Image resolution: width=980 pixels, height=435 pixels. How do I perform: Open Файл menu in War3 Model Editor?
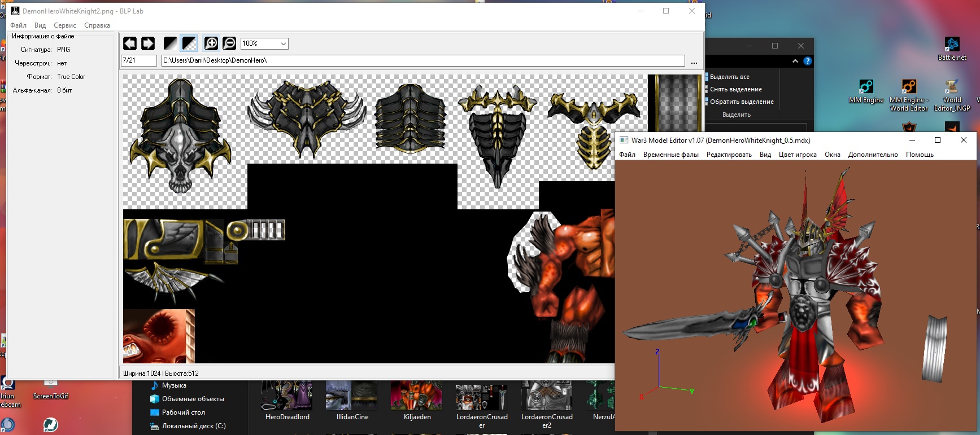pos(627,155)
